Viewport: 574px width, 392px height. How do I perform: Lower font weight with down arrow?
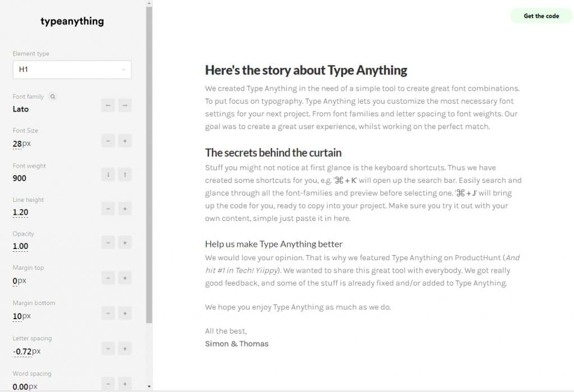(108, 175)
